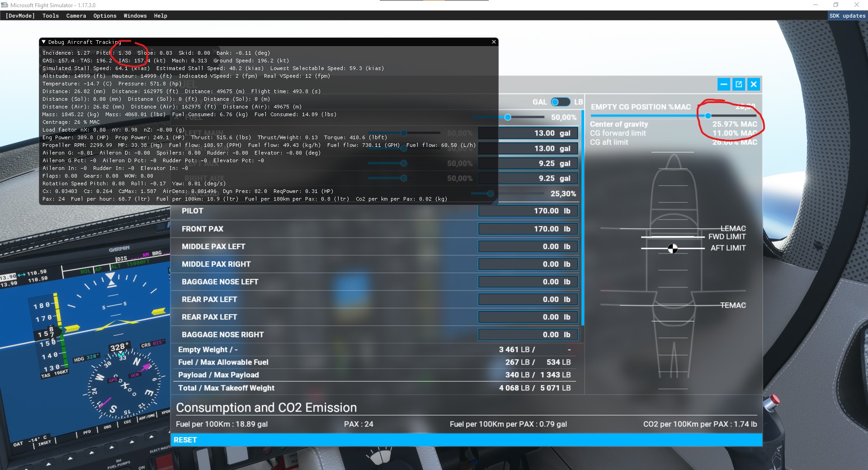Viewport: 868px width, 470px height.
Task: Click the TAS 196KT readout on Garmin
Action: (x=55, y=374)
